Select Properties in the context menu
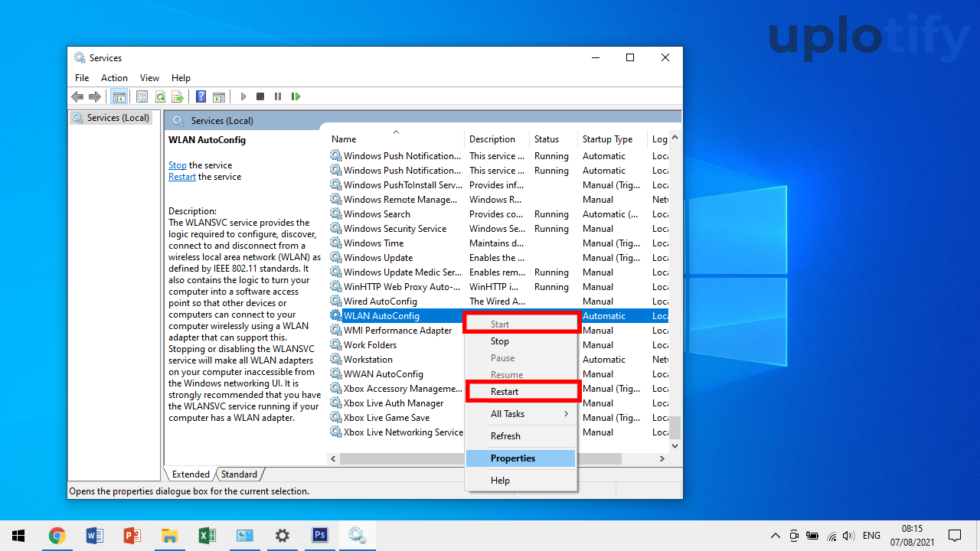The width and height of the screenshot is (980, 551). (521, 458)
